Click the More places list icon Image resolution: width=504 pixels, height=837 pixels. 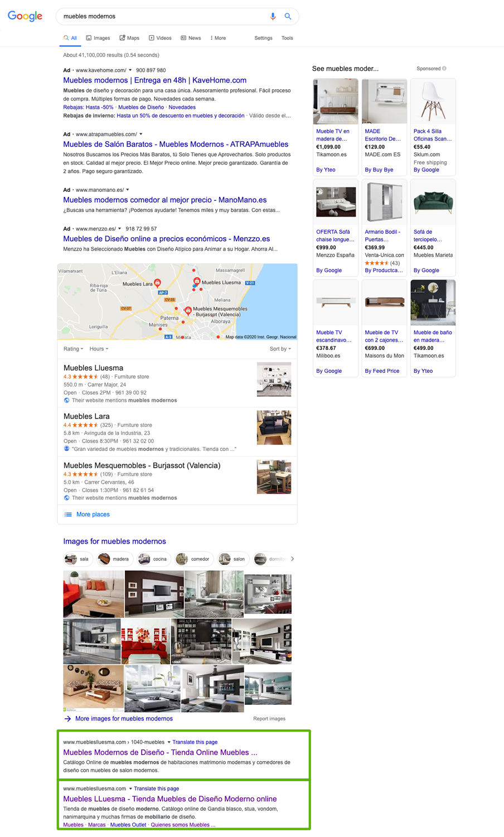(x=68, y=514)
